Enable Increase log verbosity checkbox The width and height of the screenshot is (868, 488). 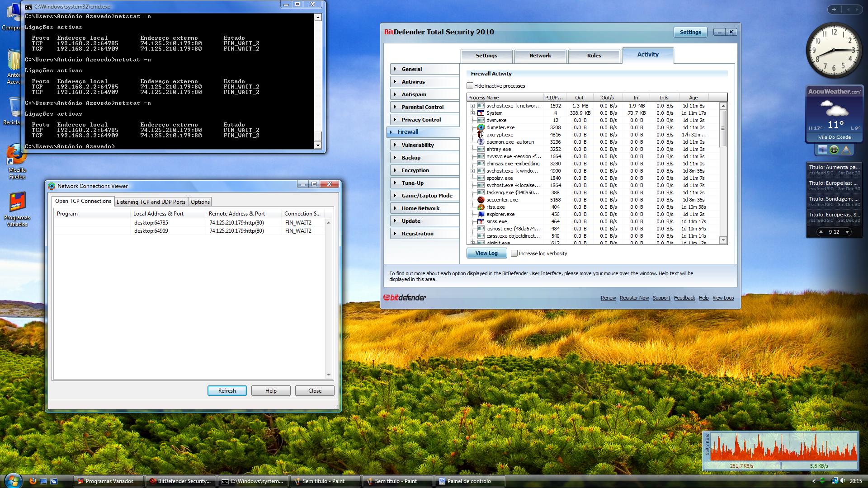[514, 253]
